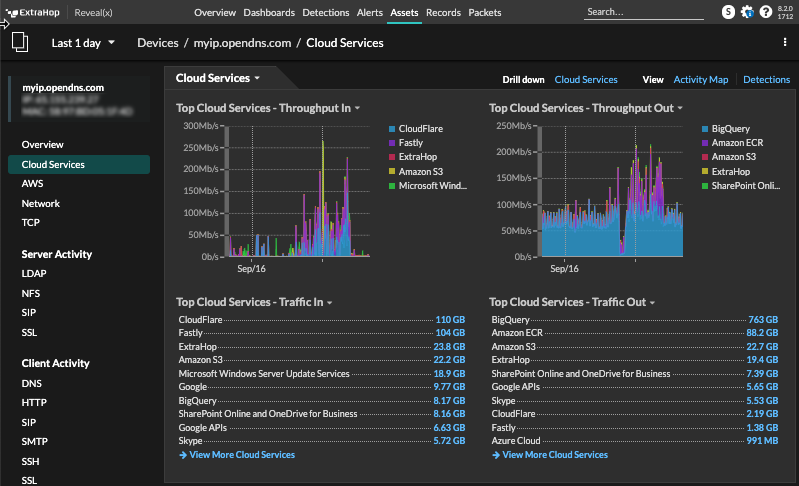Click the Reveal(x) product label
The image size is (799, 486).
[93, 12]
